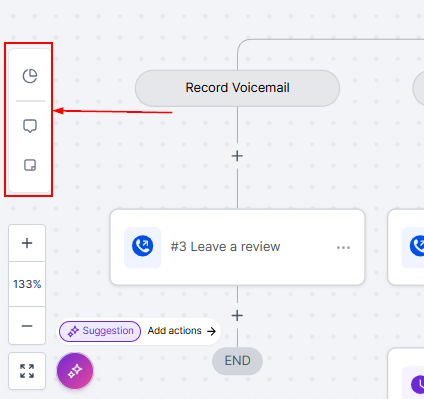
Task: Open the stats pie chart view
Action: pos(30,76)
